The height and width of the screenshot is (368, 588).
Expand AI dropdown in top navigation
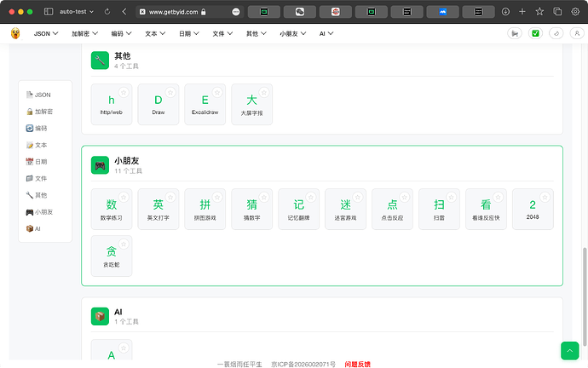pos(326,34)
